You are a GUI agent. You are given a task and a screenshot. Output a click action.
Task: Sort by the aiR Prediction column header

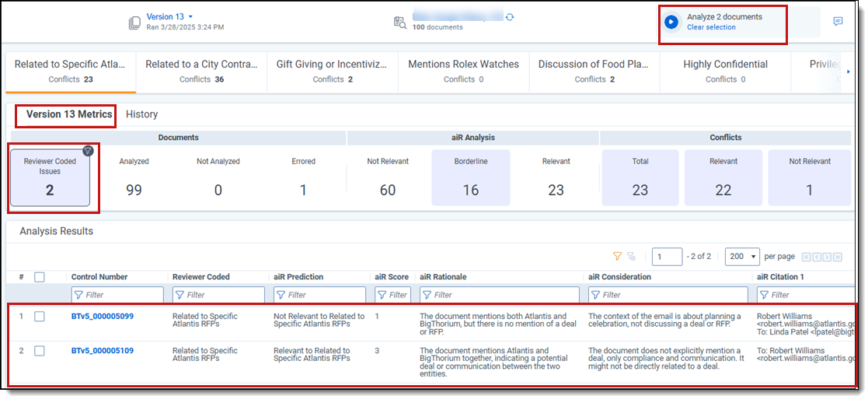click(298, 277)
